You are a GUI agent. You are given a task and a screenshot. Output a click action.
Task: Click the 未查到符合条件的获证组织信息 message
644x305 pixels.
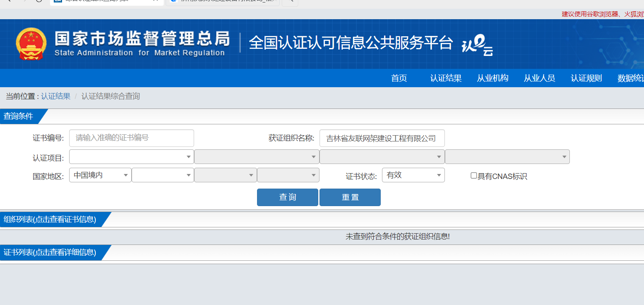pos(398,237)
